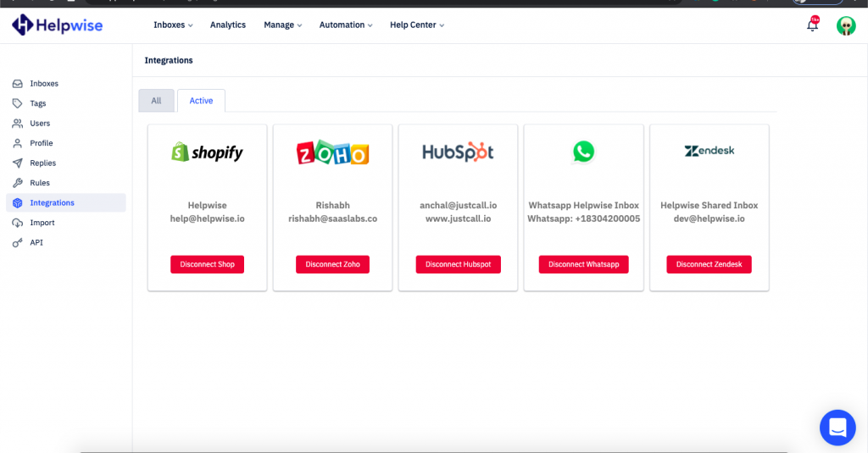Click the Users sidebar icon
868x453 pixels.
[x=18, y=124]
